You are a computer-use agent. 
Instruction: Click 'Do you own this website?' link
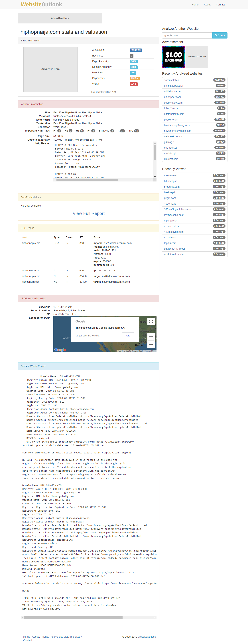click(x=88, y=336)
